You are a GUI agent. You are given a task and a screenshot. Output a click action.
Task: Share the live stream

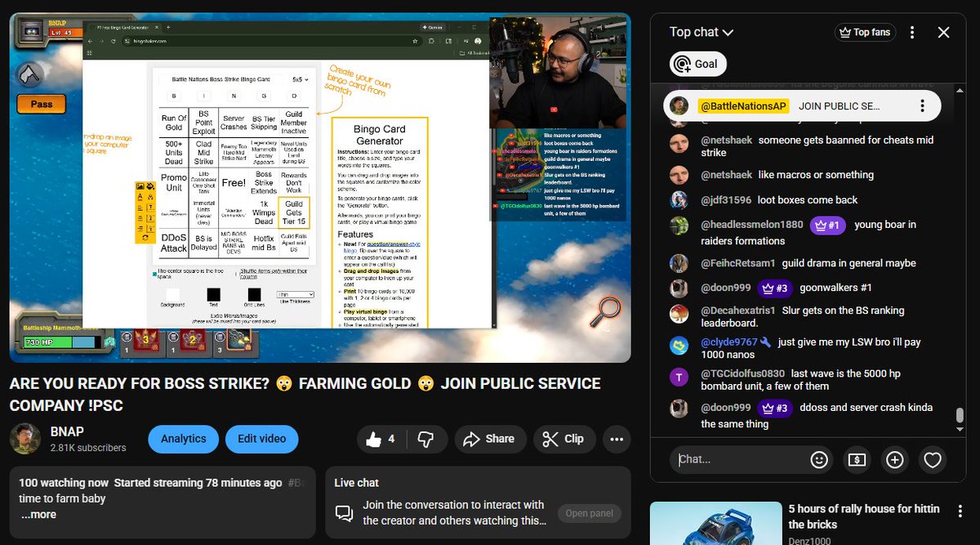pos(490,439)
